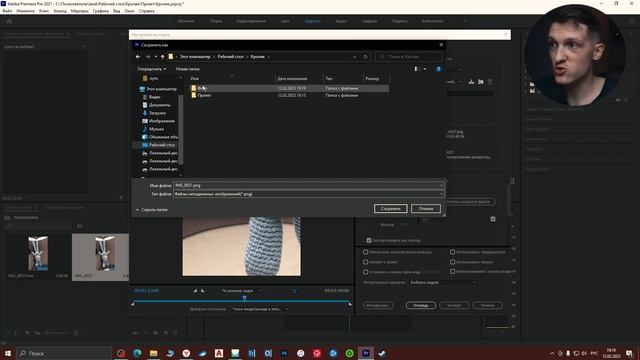
Task: Open the recent locations dropdown arrow
Action: pos(156,57)
